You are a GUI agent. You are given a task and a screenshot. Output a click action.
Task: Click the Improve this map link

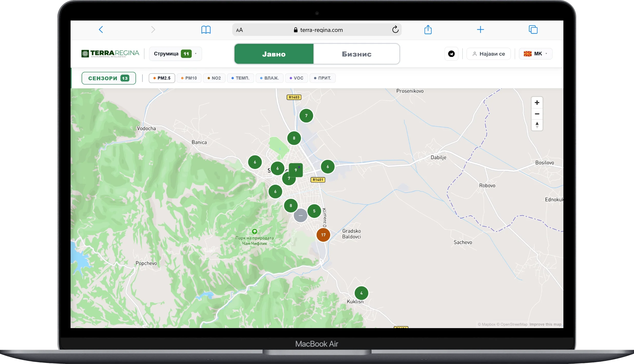pyautogui.click(x=545, y=324)
